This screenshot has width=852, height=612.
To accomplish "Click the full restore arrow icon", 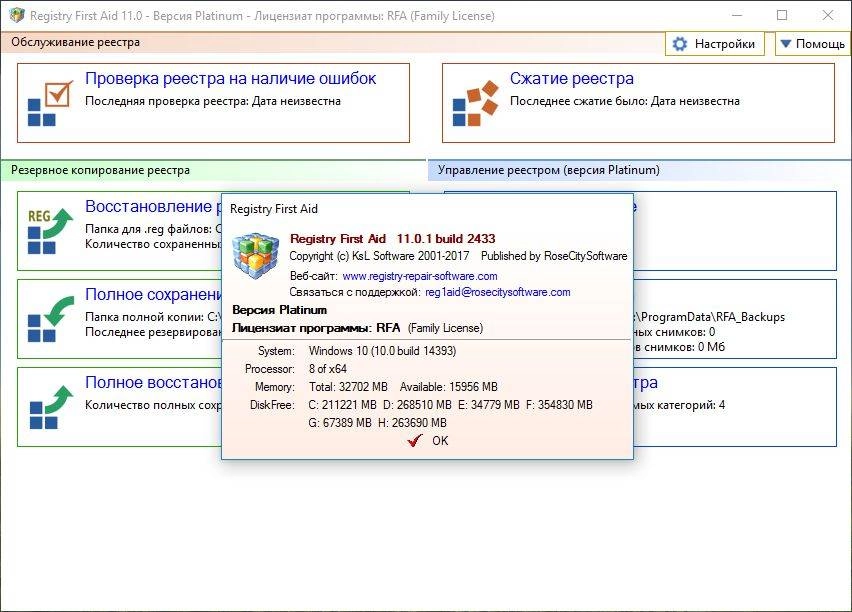I will pos(50,407).
